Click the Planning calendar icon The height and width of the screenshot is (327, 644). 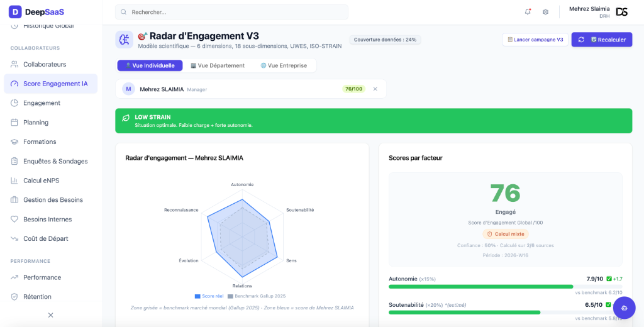14,123
